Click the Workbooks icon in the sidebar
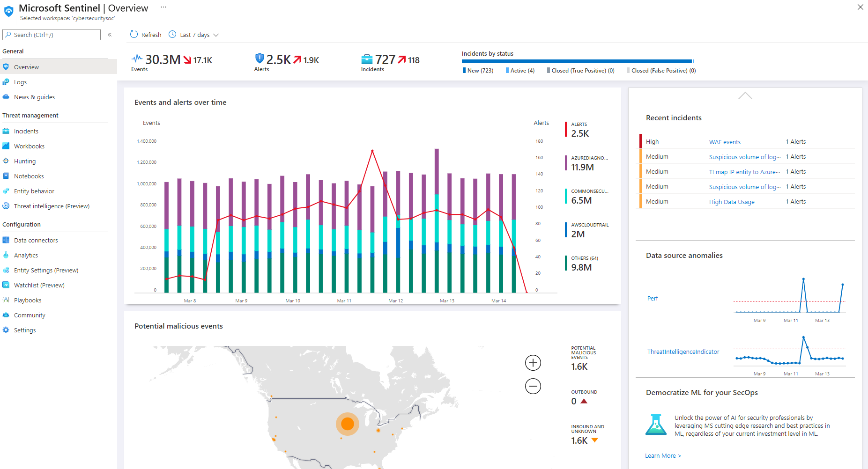The height and width of the screenshot is (469, 868). click(6, 146)
